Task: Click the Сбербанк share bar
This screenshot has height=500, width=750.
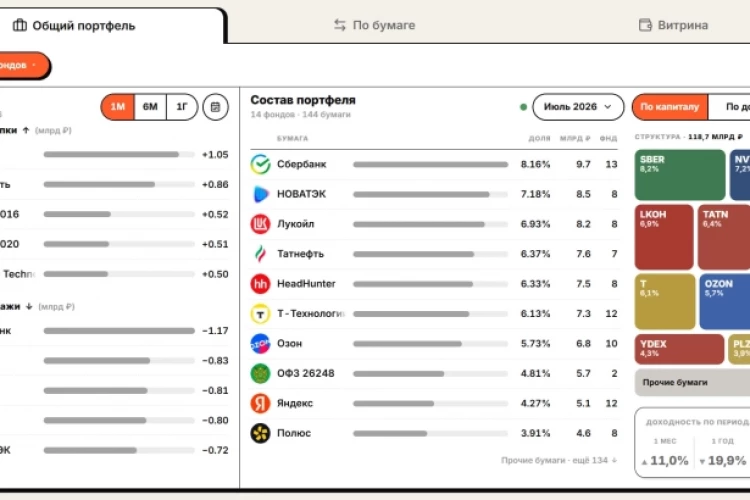Action: [x=430, y=165]
